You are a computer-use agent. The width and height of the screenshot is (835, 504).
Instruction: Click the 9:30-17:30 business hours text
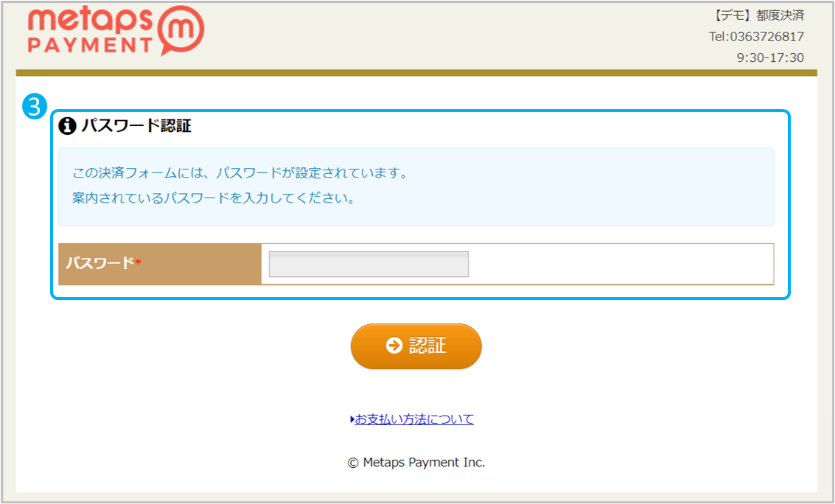(770, 57)
